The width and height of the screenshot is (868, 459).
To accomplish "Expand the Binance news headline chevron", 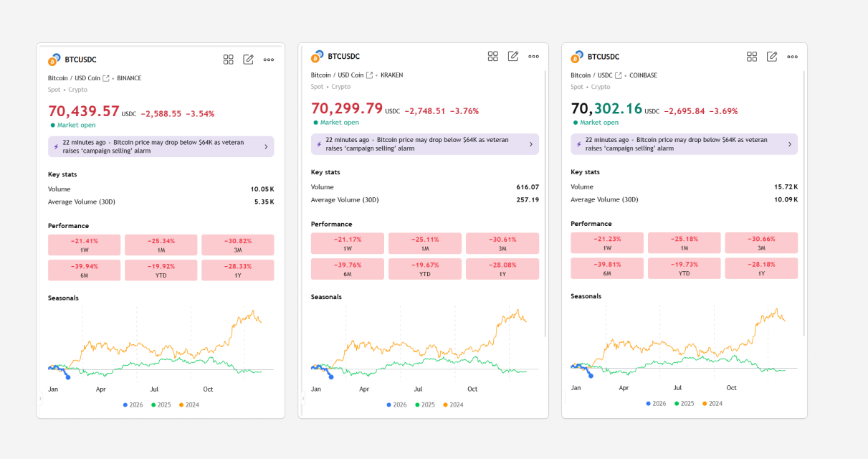I will [x=266, y=146].
